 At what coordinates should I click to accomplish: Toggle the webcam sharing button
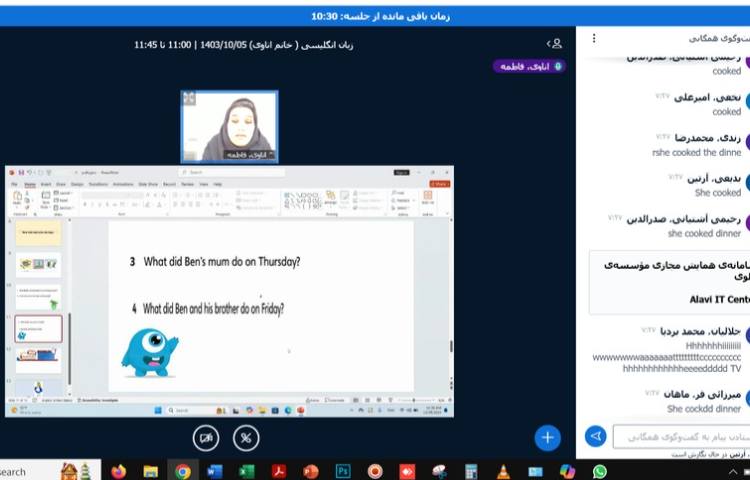coord(207,437)
